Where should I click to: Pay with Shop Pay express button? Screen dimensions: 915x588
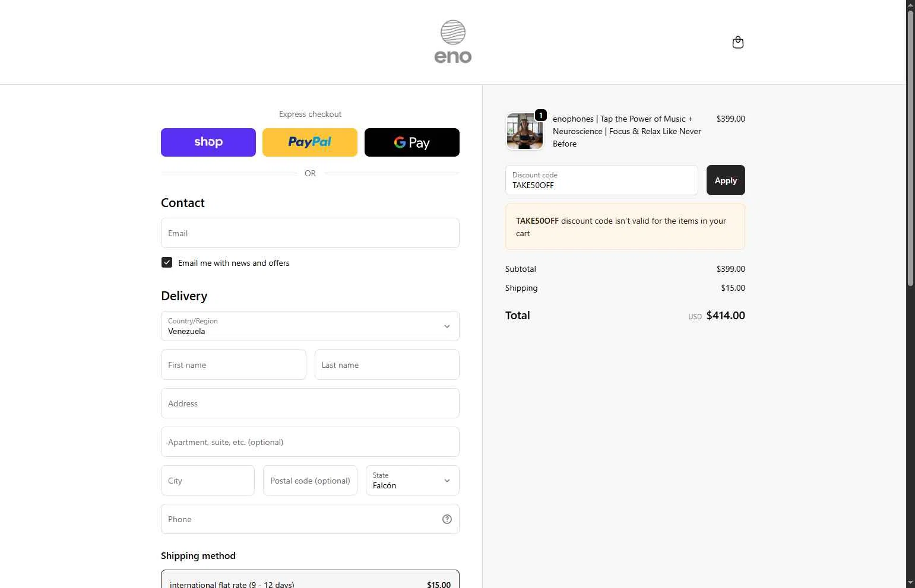[208, 142]
